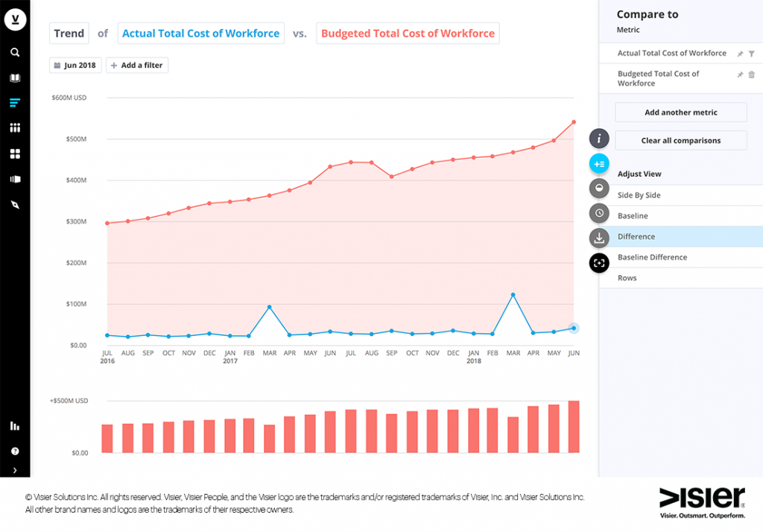Pin the Actual Total Cost of Workforce metric

click(739, 53)
